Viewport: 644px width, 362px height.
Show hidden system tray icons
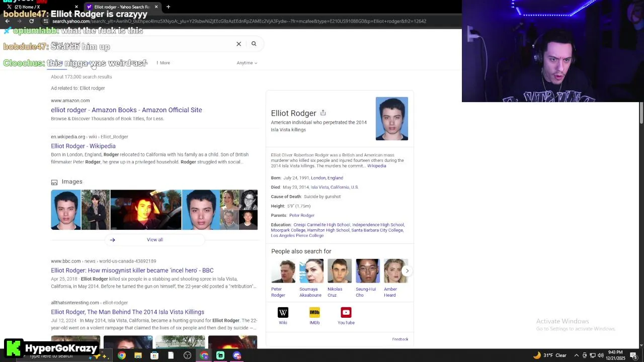tap(577, 355)
